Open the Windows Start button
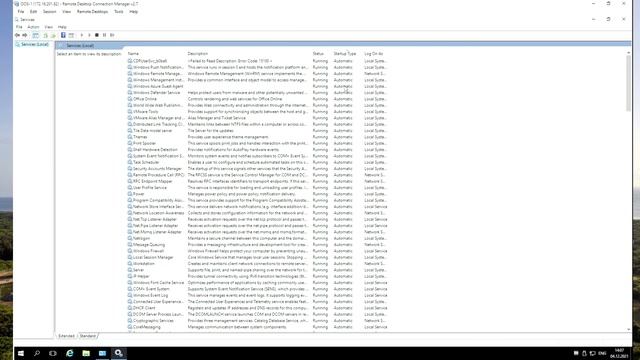Image resolution: width=640 pixels, height=360 pixels. [21, 353]
